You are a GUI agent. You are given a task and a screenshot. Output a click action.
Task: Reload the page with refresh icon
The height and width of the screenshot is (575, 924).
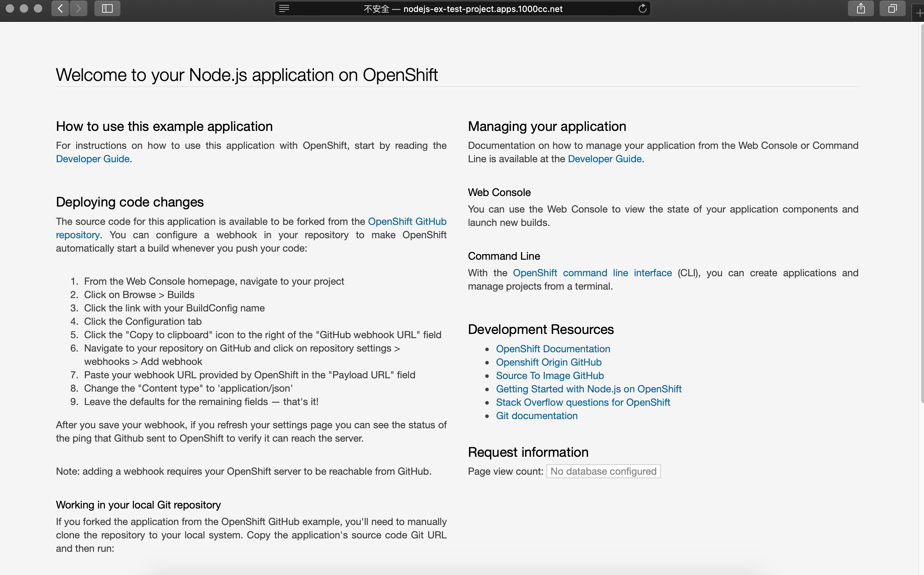[x=642, y=8]
